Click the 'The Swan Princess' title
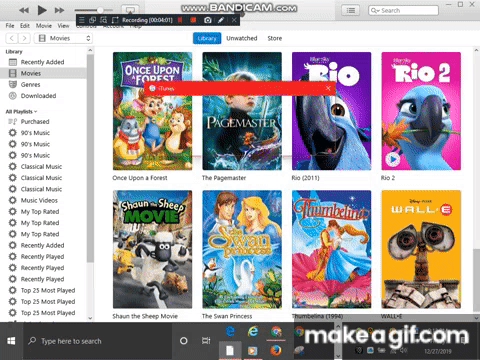Image resolution: width=480 pixels, height=360 pixels. (227, 316)
